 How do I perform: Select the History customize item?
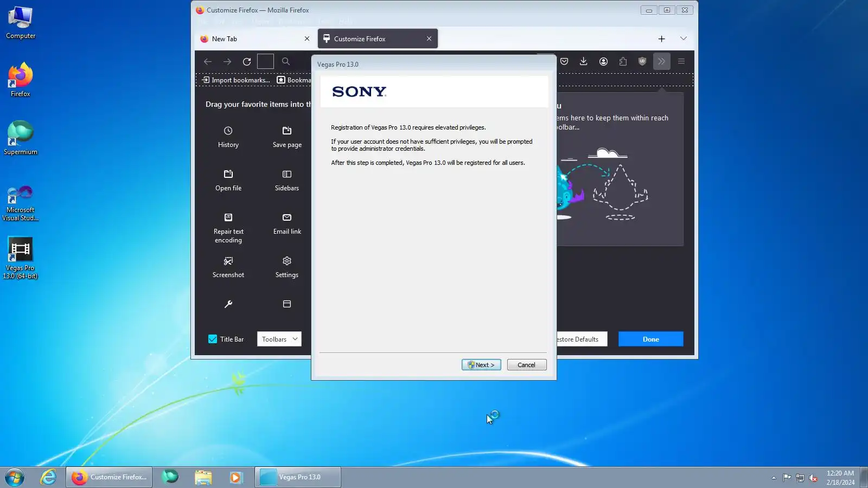[228, 137]
